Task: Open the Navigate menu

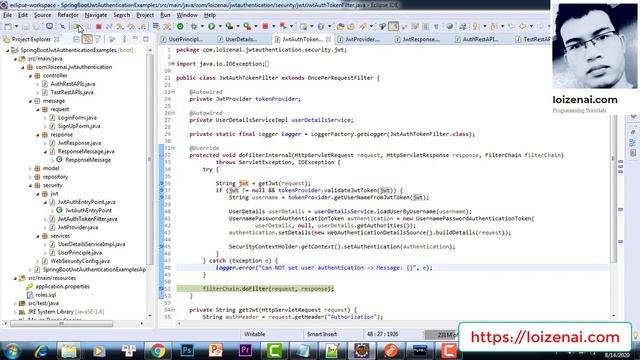Action: point(96,15)
